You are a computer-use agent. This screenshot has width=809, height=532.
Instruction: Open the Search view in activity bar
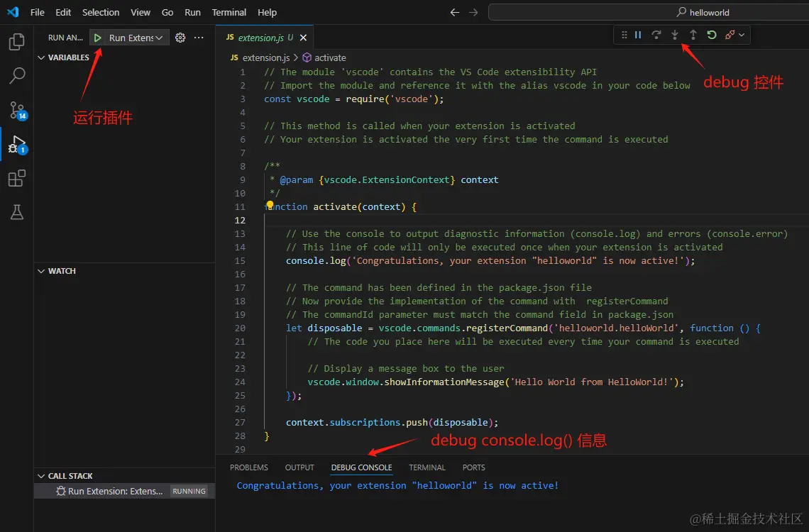pyautogui.click(x=16, y=75)
